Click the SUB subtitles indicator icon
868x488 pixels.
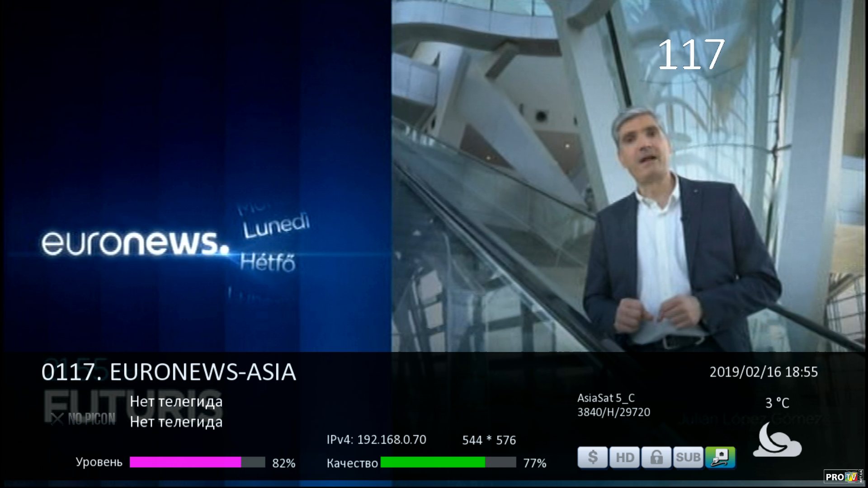(688, 457)
